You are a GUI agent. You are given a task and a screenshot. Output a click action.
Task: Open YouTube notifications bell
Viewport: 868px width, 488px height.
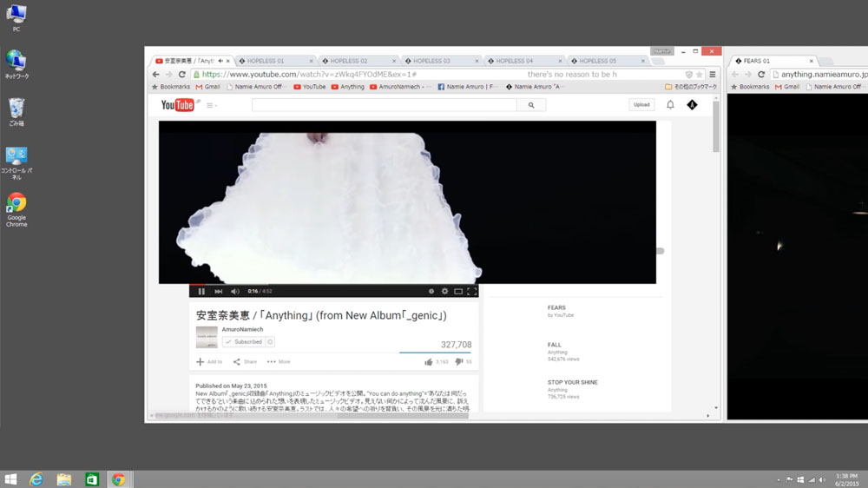(x=670, y=105)
